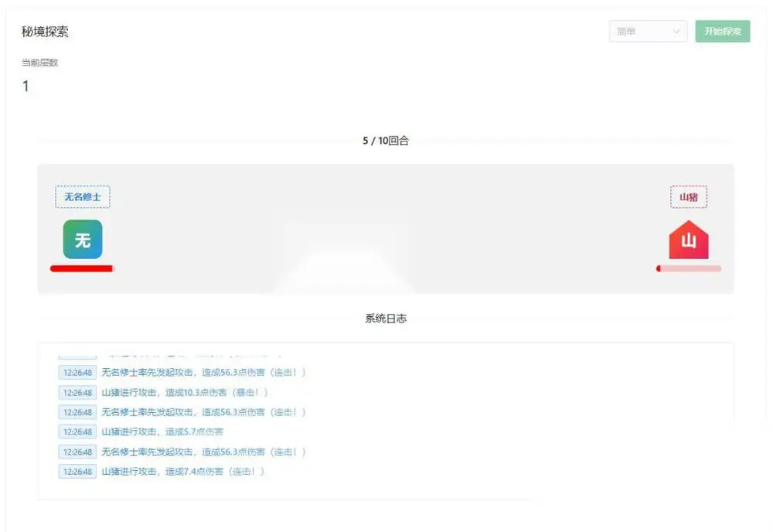Click timestamp tag beside the 10.3点伤害 log entry
The width and height of the screenshot is (773, 532).
(x=77, y=393)
